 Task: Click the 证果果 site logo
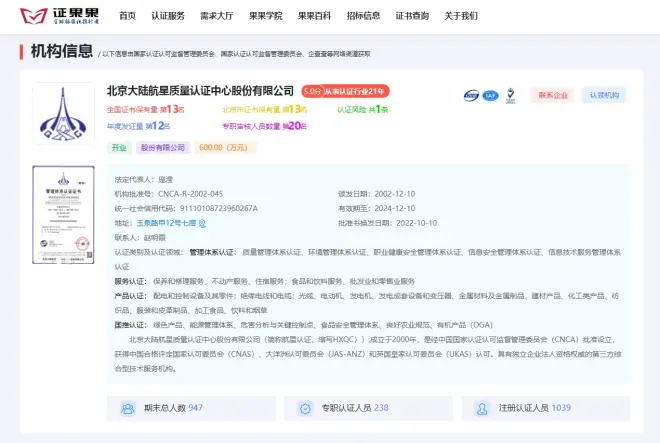point(63,15)
